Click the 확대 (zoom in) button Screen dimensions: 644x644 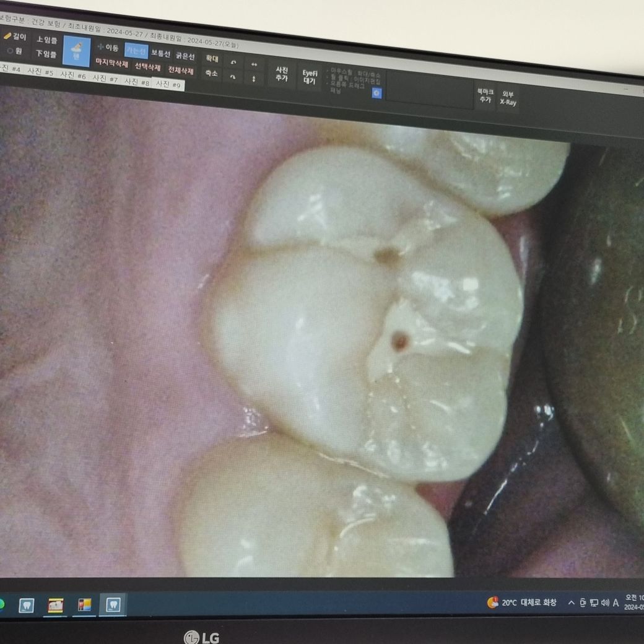212,59
